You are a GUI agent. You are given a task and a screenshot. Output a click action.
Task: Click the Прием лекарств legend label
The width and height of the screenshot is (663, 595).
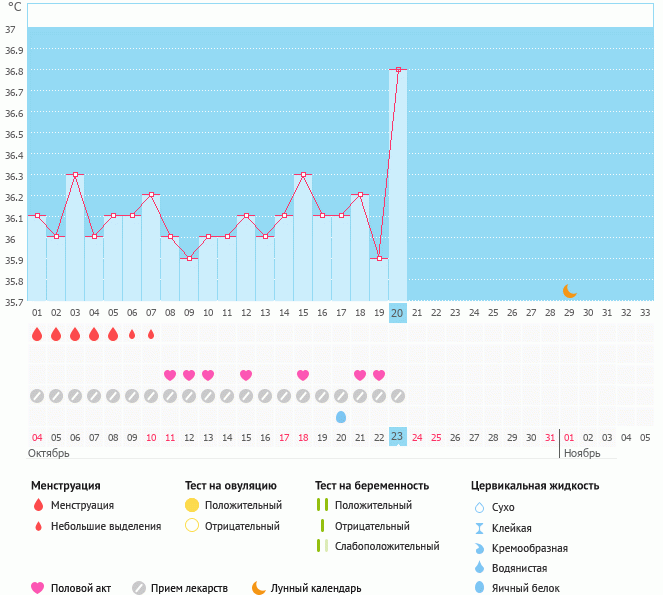click(189, 588)
